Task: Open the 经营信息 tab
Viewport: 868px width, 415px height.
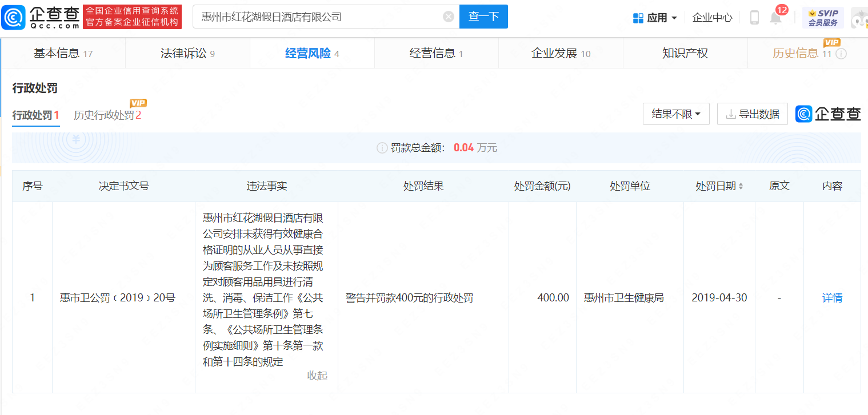Action: pyautogui.click(x=437, y=54)
